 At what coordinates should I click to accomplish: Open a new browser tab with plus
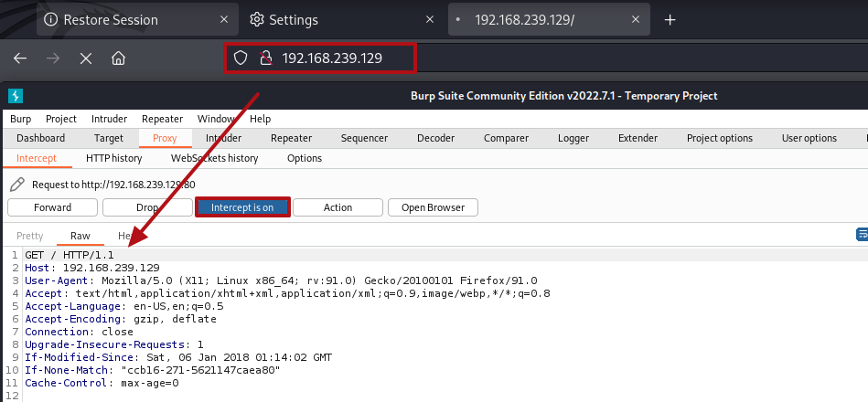670,20
